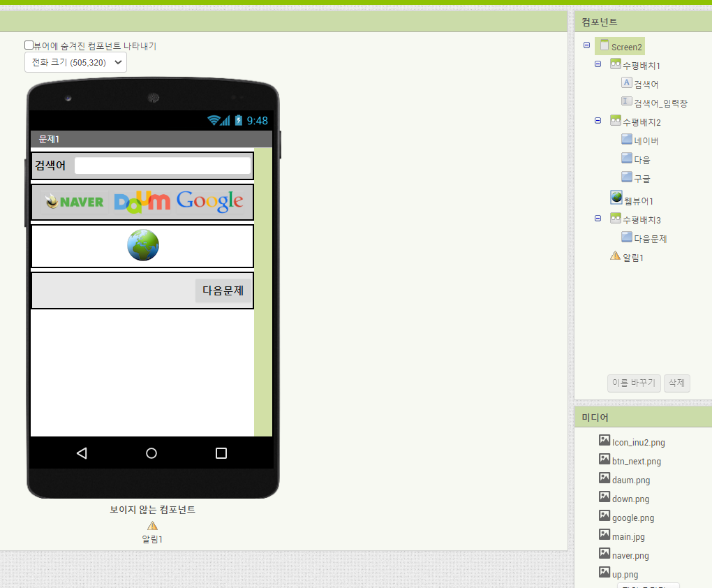Select the btn_next.png file name

click(x=637, y=461)
